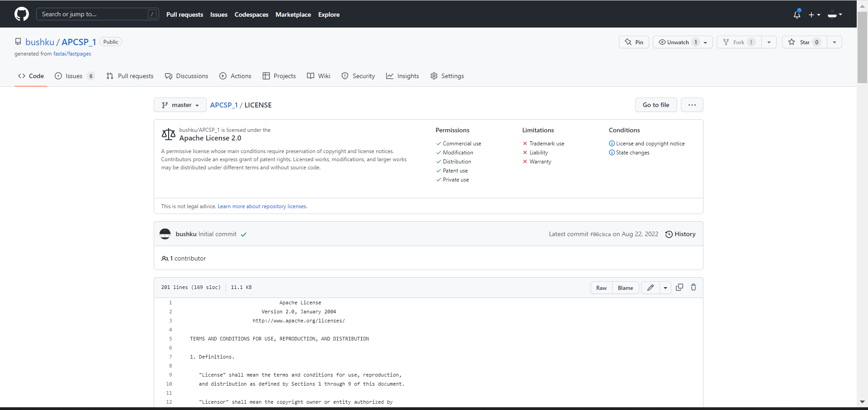The height and width of the screenshot is (410, 868).
Task: Open the create new plus menu
Action: point(814,14)
